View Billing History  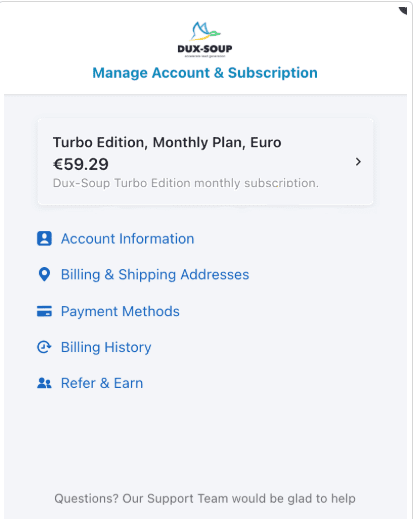[106, 347]
